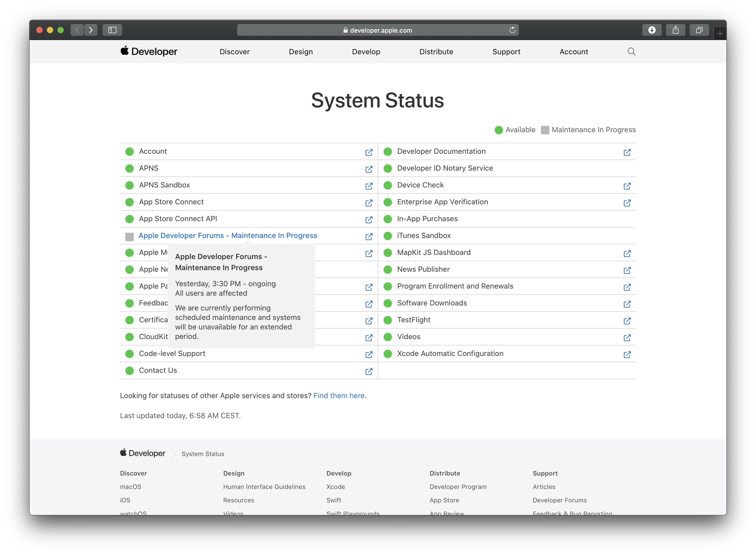Add new tab with plus button
Image resolution: width=756 pixels, height=554 pixels.
[x=719, y=33]
